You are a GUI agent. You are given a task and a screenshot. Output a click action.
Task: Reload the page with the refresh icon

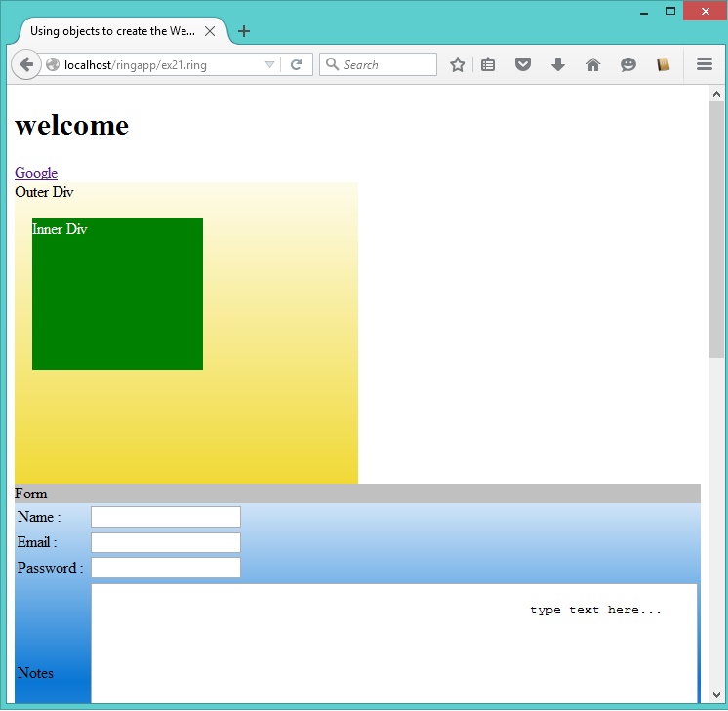296,65
